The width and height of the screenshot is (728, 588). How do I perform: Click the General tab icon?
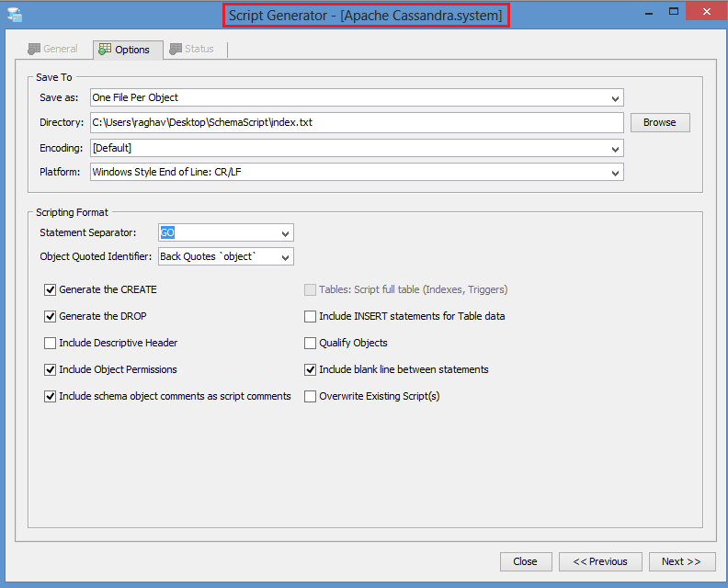click(34, 49)
